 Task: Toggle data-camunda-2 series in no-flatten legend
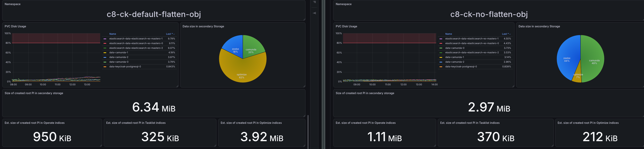pos(455,62)
